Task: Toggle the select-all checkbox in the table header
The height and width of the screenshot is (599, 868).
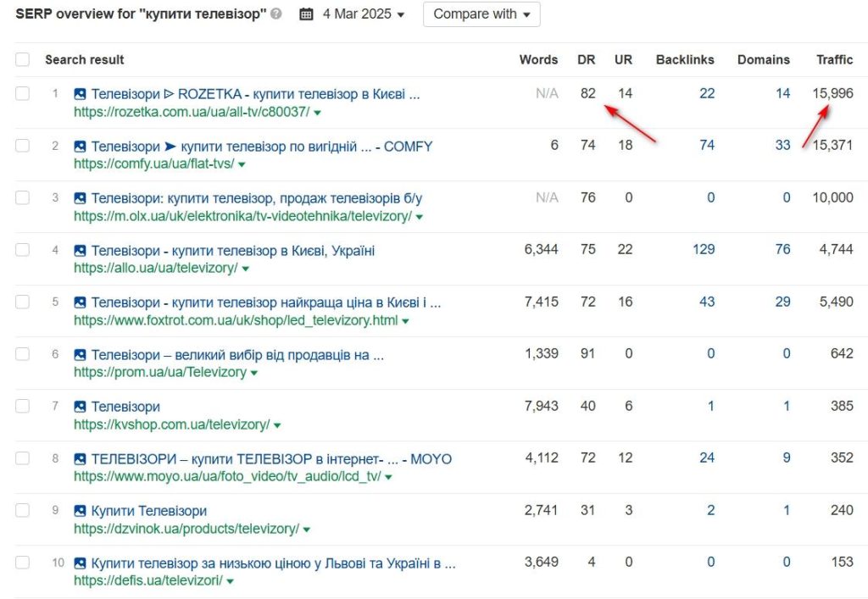Action: coord(22,59)
